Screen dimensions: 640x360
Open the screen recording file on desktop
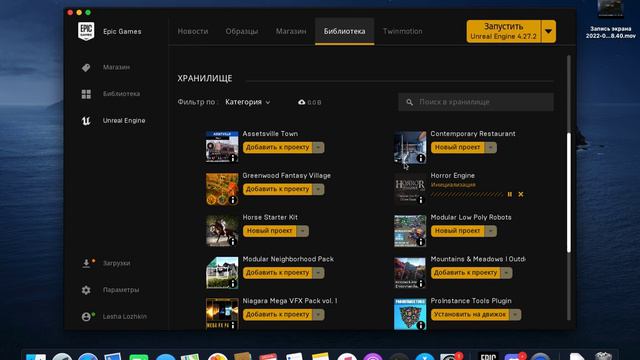pos(611,19)
